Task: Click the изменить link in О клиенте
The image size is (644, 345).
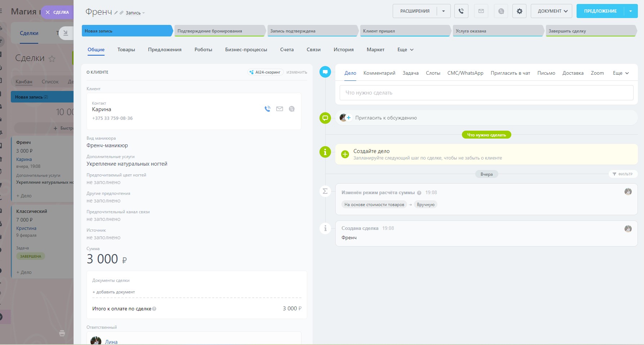Action: (x=296, y=72)
